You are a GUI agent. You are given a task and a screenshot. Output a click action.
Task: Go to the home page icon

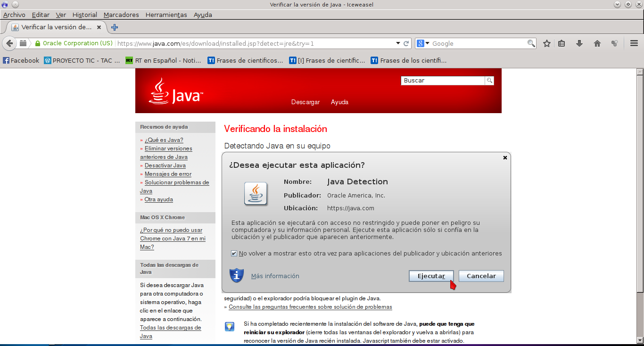pyautogui.click(x=597, y=43)
